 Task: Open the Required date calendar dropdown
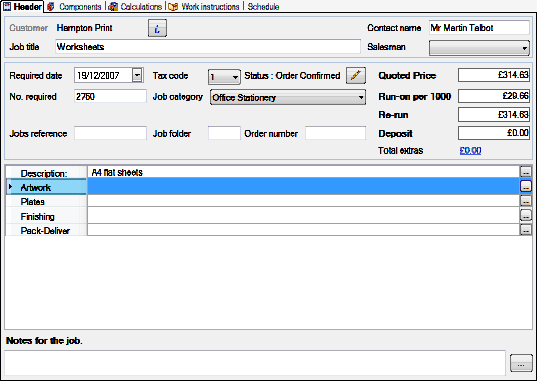point(137,75)
